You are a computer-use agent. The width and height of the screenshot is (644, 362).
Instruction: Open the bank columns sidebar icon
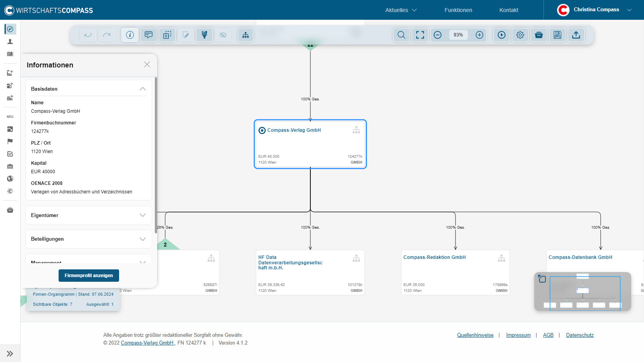click(x=10, y=166)
